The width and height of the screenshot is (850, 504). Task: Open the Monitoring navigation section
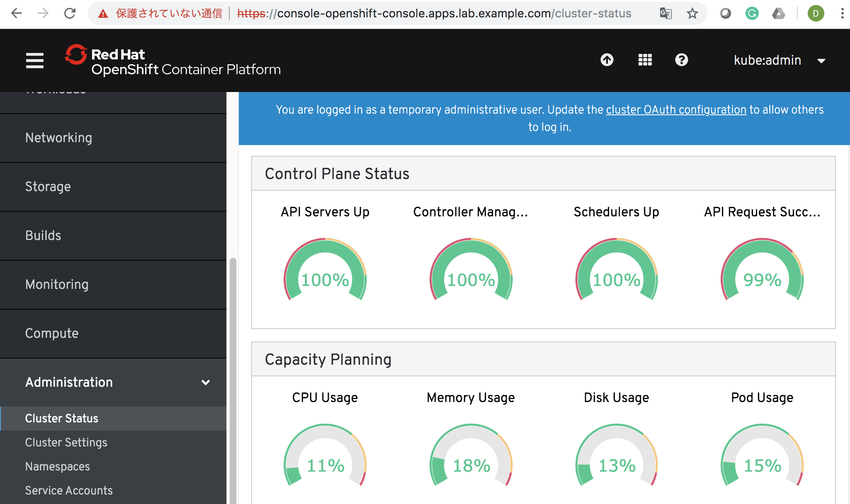[x=57, y=284]
